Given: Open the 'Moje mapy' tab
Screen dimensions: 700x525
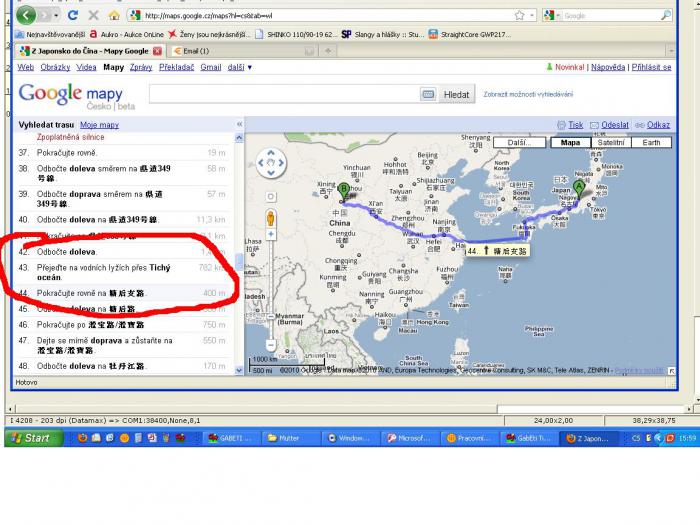Looking at the screenshot, I should pyautogui.click(x=99, y=125).
